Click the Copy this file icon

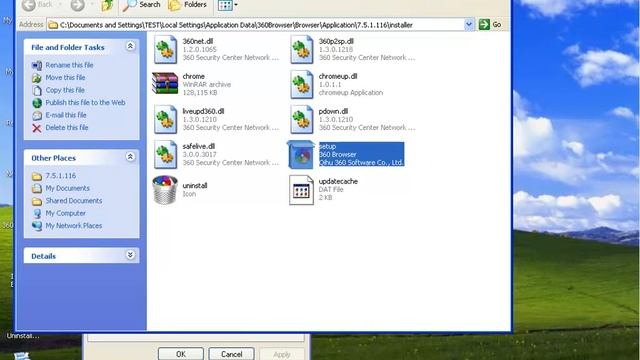(x=37, y=90)
